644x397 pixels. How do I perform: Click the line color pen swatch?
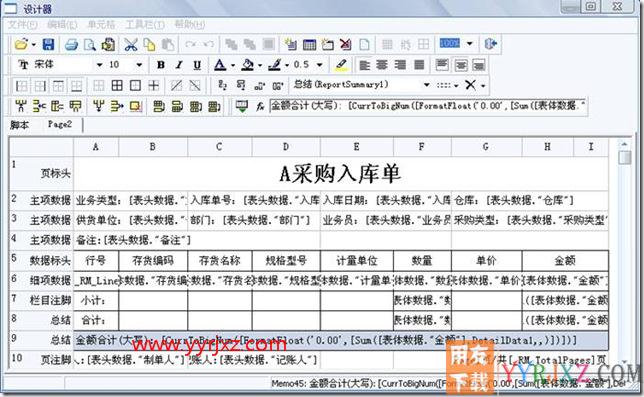(x=274, y=65)
